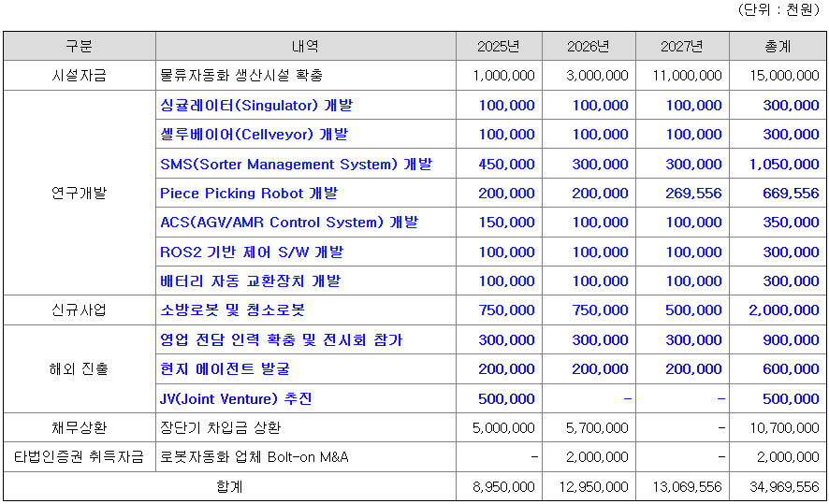This screenshot has height=504, width=829.
Task: Select the 신규사업 category cell
Action: (80, 310)
